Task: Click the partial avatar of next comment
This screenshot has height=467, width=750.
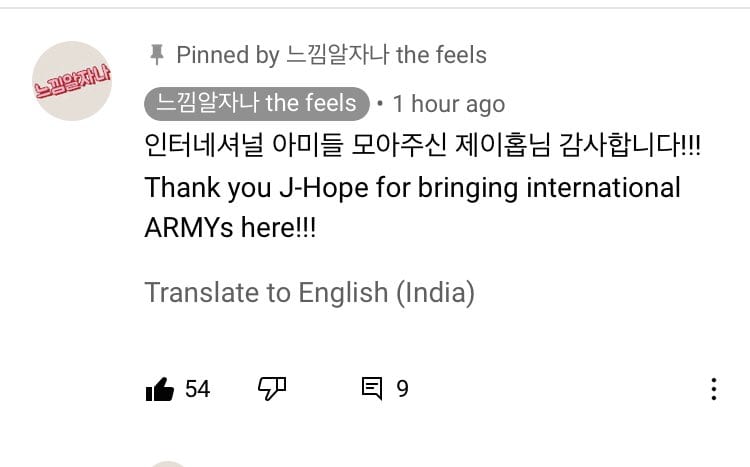Action: pyautogui.click(x=167, y=464)
